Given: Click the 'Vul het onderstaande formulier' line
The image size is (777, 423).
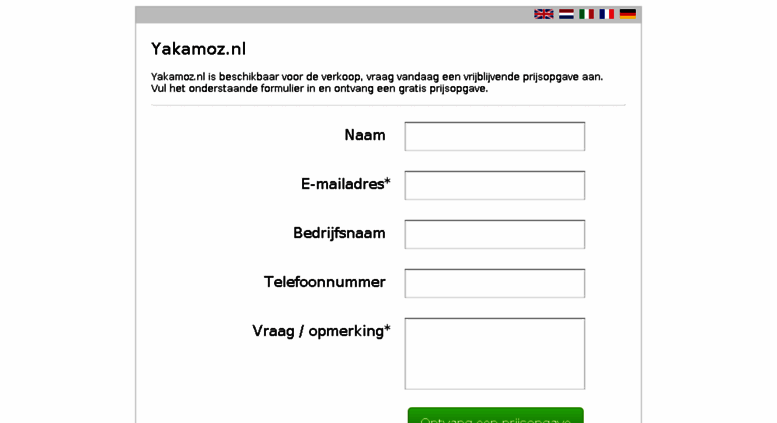Looking at the screenshot, I should [x=320, y=89].
